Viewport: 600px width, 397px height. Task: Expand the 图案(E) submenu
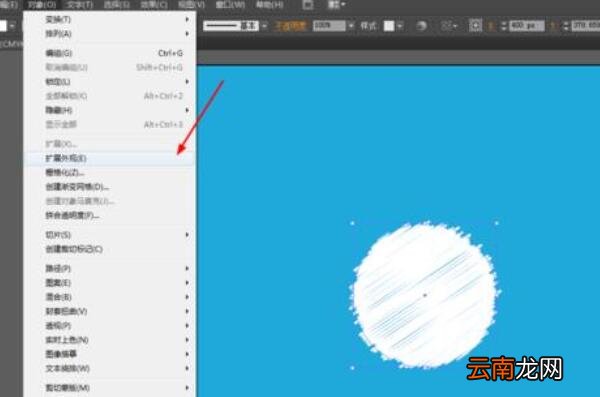110,283
